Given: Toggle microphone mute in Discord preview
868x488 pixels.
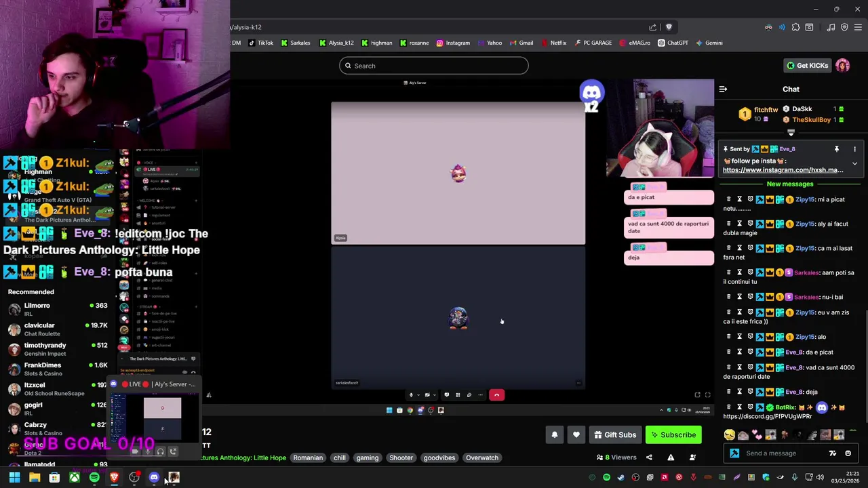Looking at the screenshot, I should (x=147, y=451).
